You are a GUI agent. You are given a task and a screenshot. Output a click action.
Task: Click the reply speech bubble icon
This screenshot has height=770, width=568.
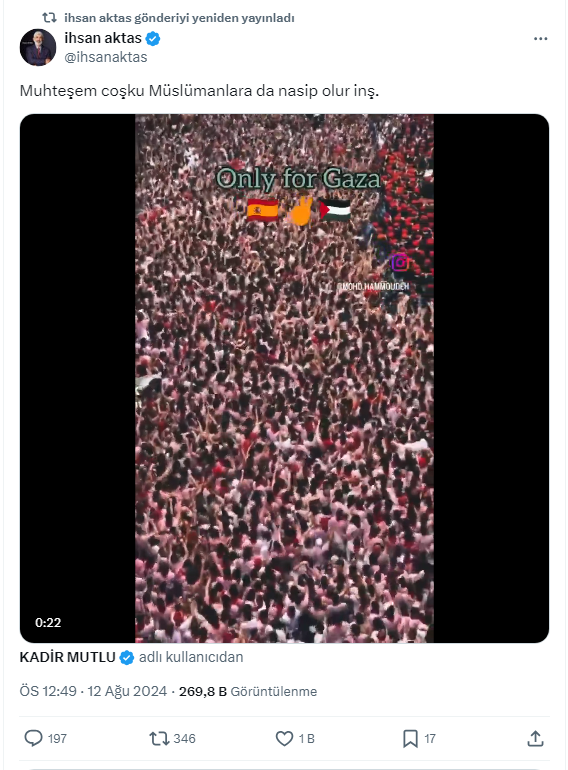[33, 738]
